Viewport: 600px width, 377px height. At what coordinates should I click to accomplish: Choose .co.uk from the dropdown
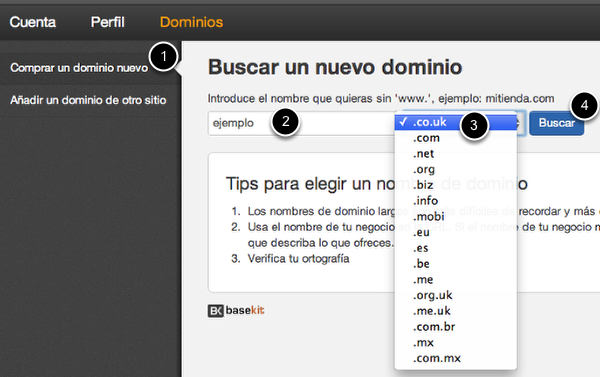pyautogui.click(x=455, y=122)
